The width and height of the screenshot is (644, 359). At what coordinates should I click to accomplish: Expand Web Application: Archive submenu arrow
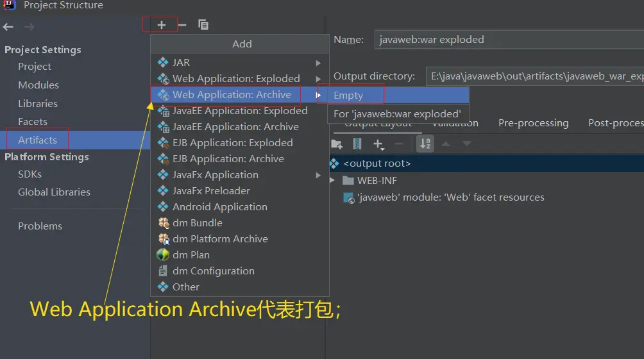click(x=318, y=95)
